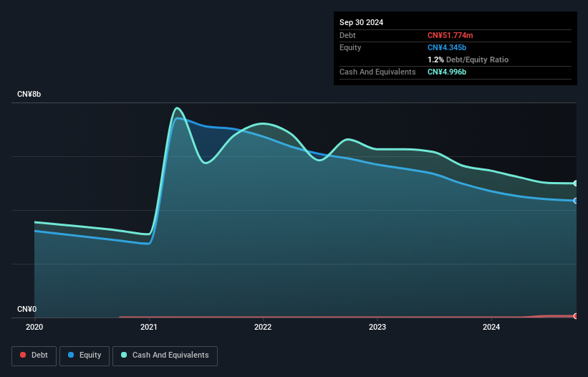Image resolution: width=588 pixels, height=377 pixels.
Task: Click the Debt row label in tooltip
Action: [x=347, y=35]
